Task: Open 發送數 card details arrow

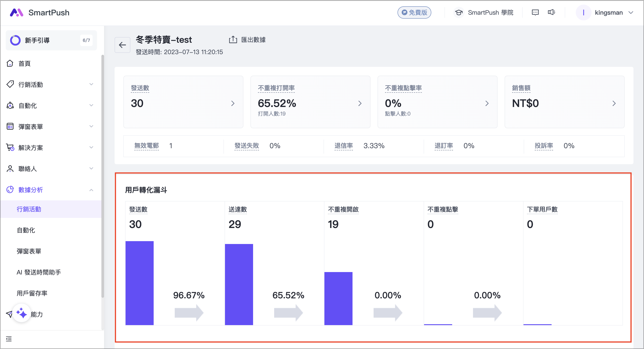Action: point(233,103)
